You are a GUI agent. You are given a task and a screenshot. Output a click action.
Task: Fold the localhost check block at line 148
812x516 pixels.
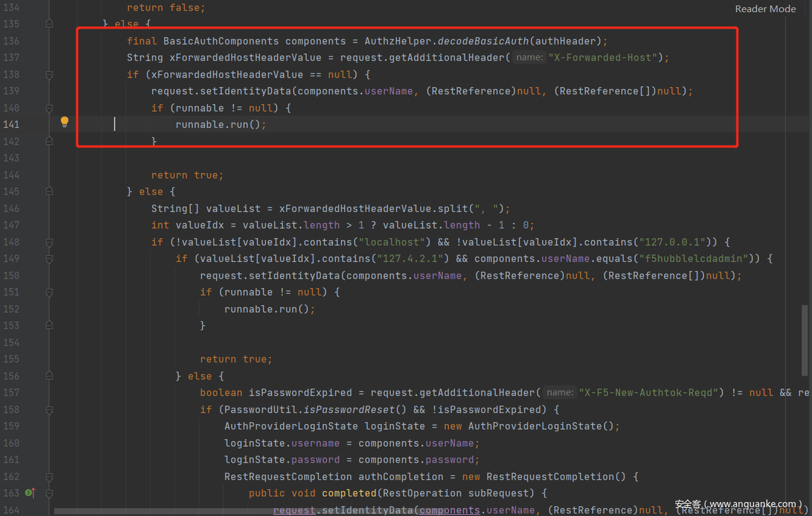pos(49,242)
